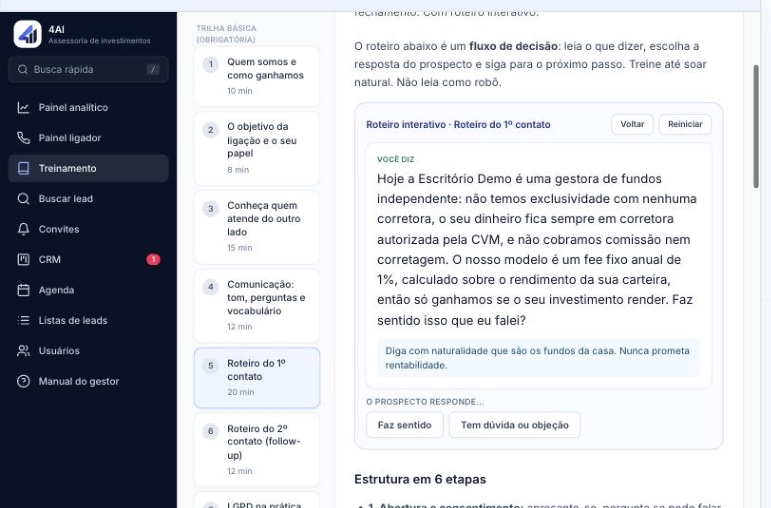Click the Painel ligador phone icon

point(23,138)
